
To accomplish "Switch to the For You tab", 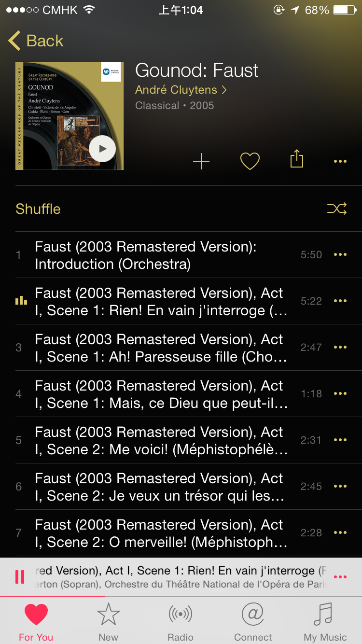I will (x=36, y=622).
